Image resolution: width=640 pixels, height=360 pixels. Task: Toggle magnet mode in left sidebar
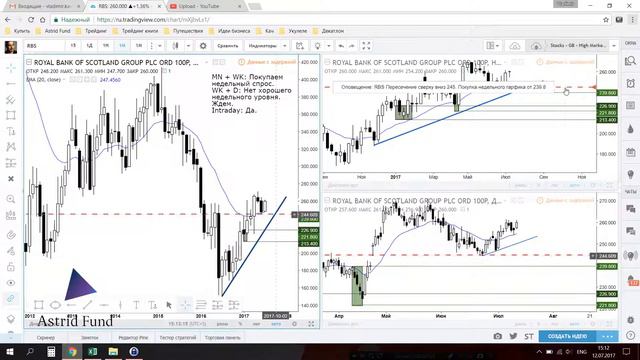click(11, 235)
